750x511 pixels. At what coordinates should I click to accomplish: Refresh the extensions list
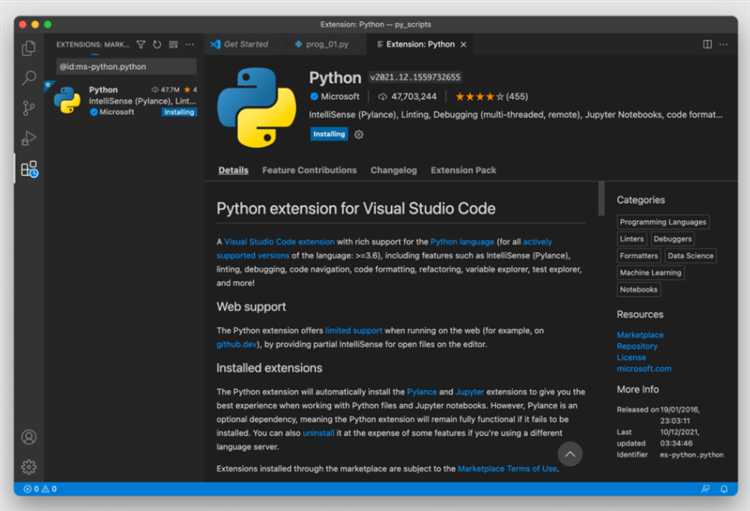click(x=157, y=44)
